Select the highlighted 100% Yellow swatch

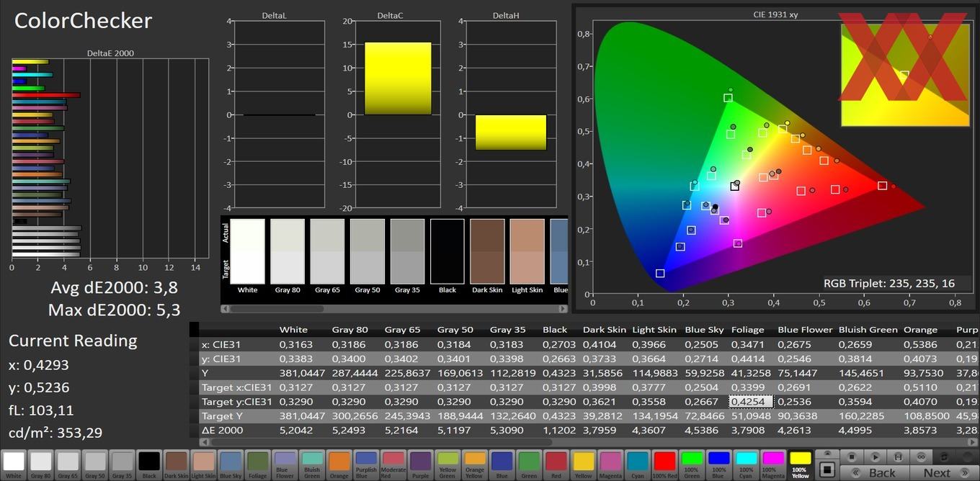point(800,464)
